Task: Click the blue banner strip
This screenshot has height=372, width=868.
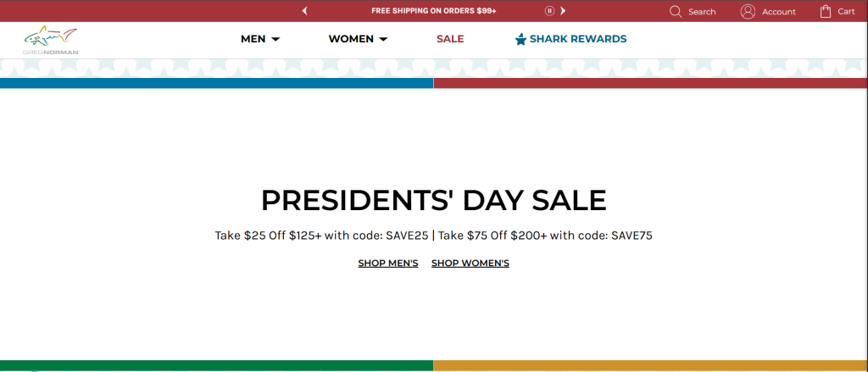Action: tap(216, 83)
